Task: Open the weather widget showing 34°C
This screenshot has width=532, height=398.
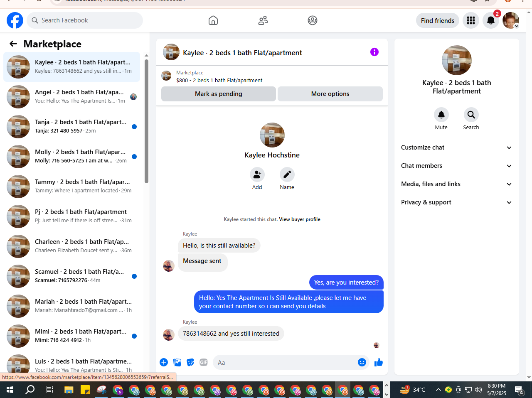Action: coord(413,390)
